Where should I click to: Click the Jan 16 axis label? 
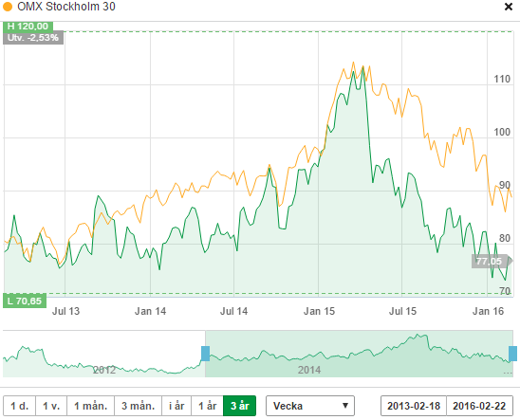pyautogui.click(x=488, y=311)
